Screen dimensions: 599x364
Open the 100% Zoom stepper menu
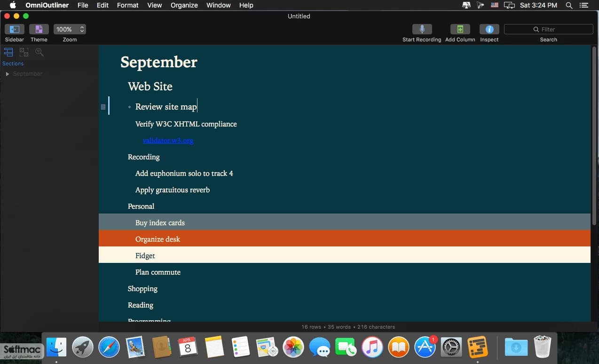pyautogui.click(x=70, y=29)
